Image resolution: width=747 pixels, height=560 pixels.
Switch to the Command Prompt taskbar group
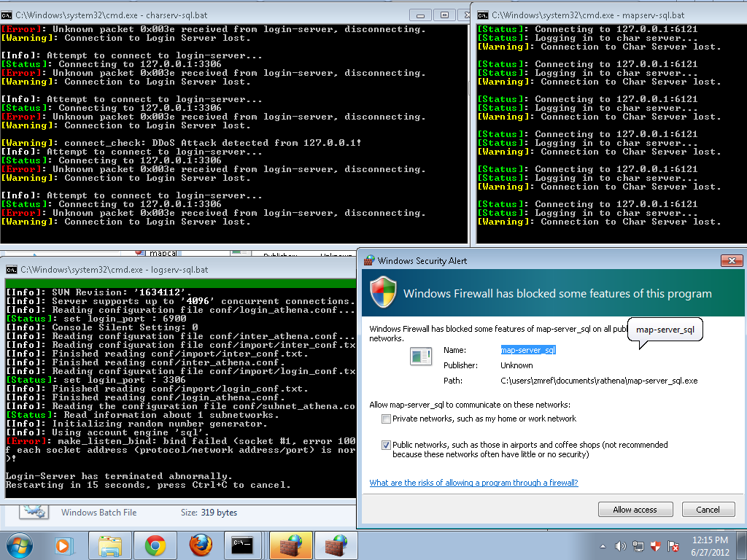243,545
